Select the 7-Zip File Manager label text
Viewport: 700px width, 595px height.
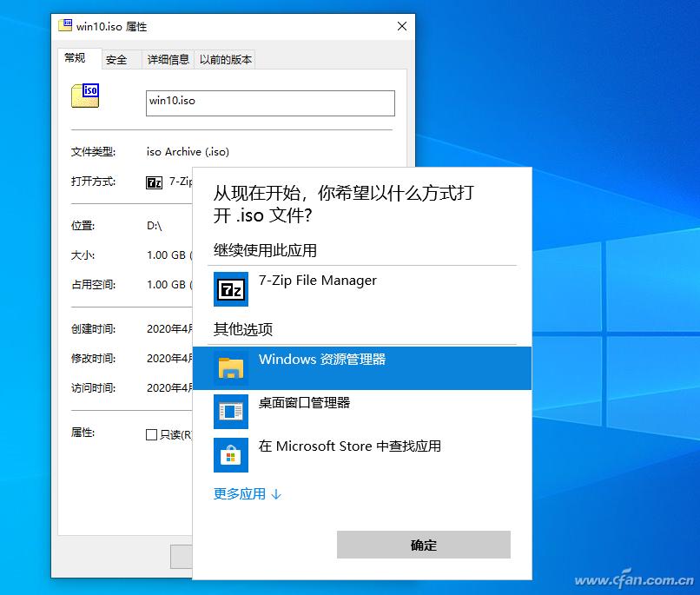pyautogui.click(x=318, y=281)
